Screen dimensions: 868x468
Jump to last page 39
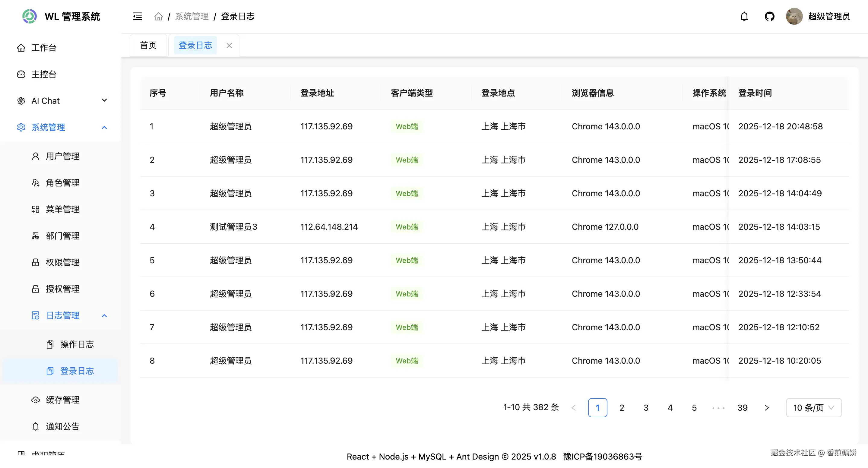(x=742, y=408)
